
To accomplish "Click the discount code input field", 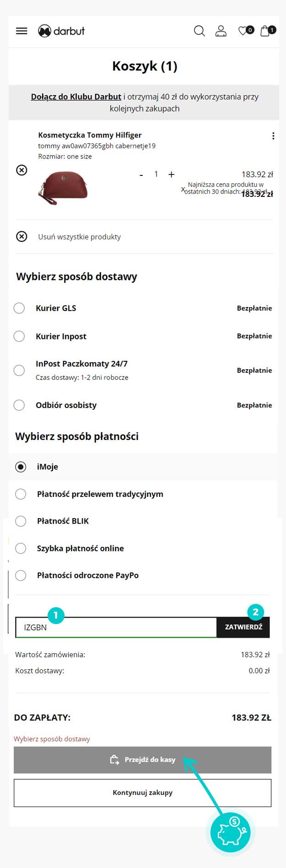I will 116,628.
